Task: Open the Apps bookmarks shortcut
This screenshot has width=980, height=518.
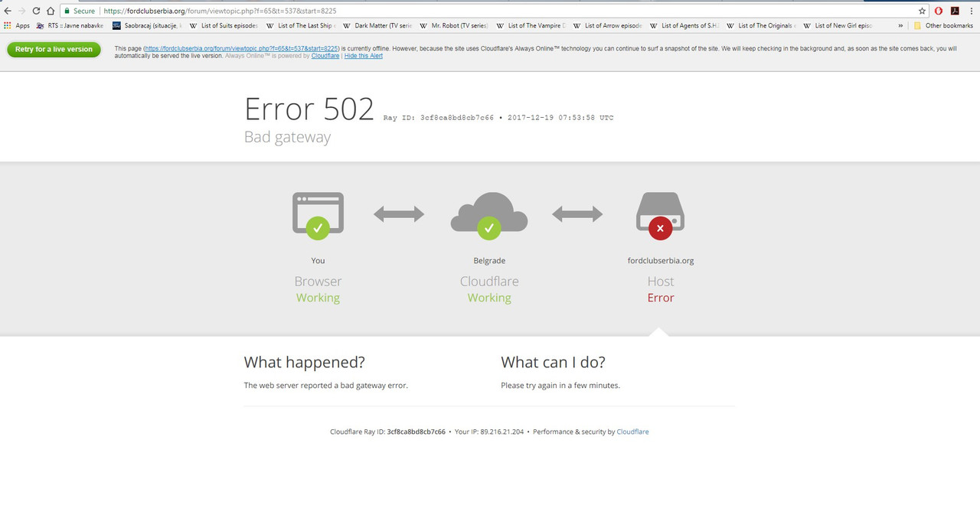Action: point(17,25)
